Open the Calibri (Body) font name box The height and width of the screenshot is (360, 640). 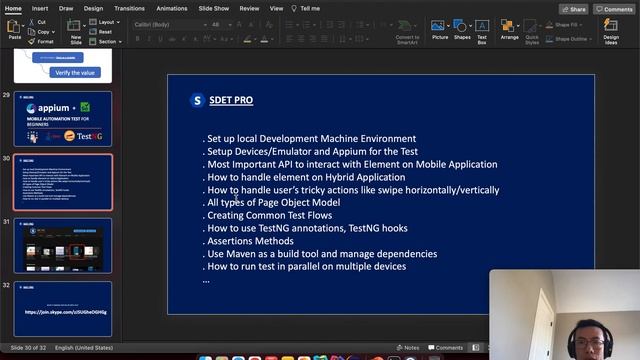tap(170, 24)
